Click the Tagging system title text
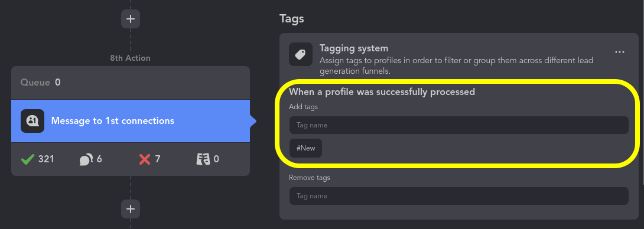The image size is (644, 229). coord(354,48)
